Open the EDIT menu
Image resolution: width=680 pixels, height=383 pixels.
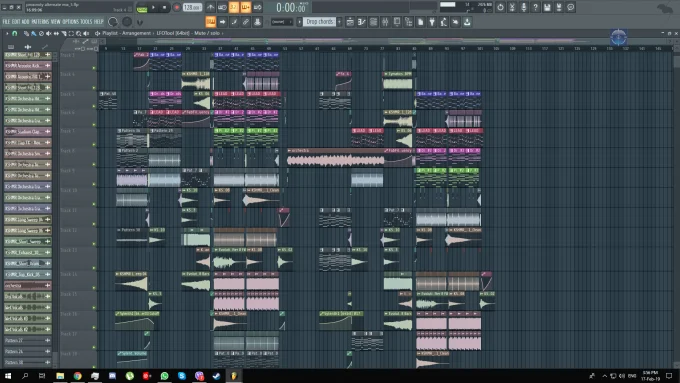point(16,22)
